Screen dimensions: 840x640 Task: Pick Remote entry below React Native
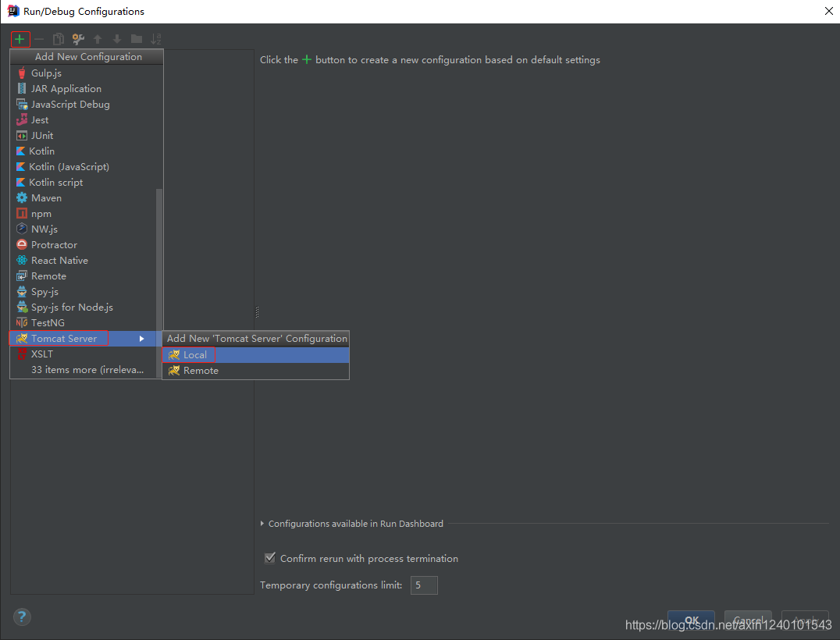(83, 276)
